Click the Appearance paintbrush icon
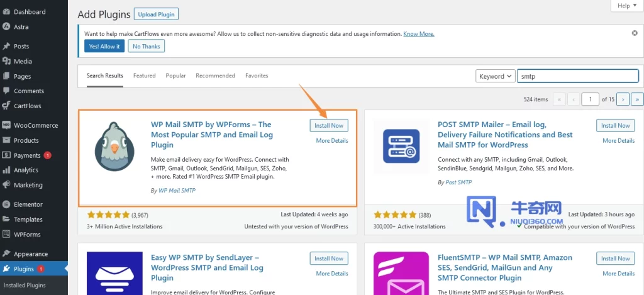The image size is (644, 295). coord(6,254)
